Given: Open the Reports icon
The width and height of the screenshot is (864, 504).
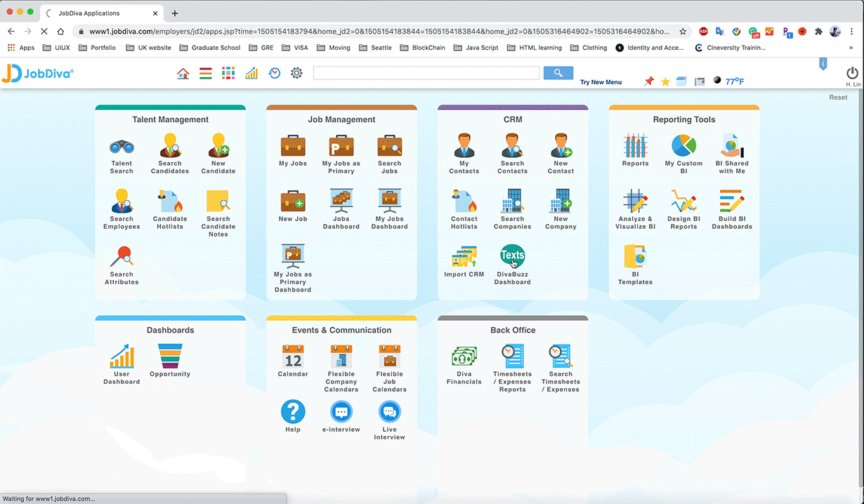Looking at the screenshot, I should click(x=636, y=145).
